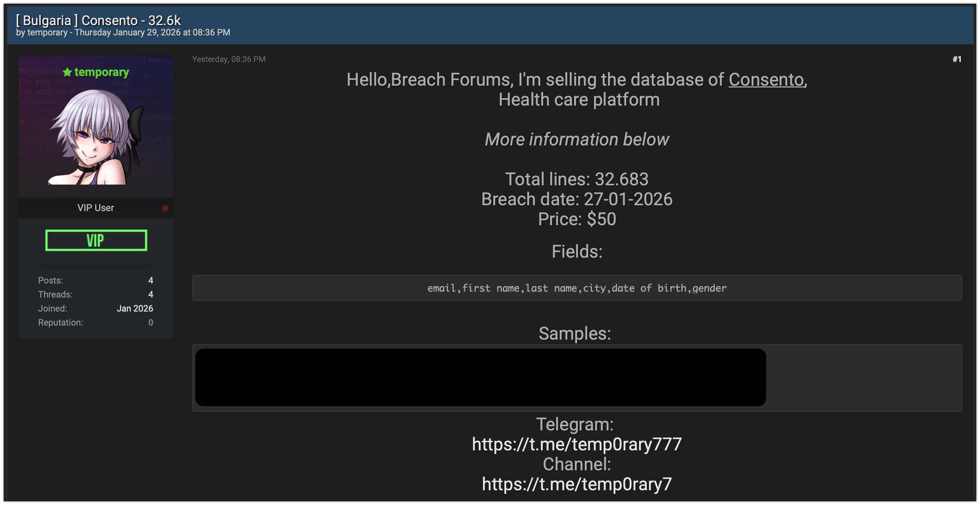Click the green star icon beside temporary
The height and width of the screenshot is (505, 980).
[67, 72]
